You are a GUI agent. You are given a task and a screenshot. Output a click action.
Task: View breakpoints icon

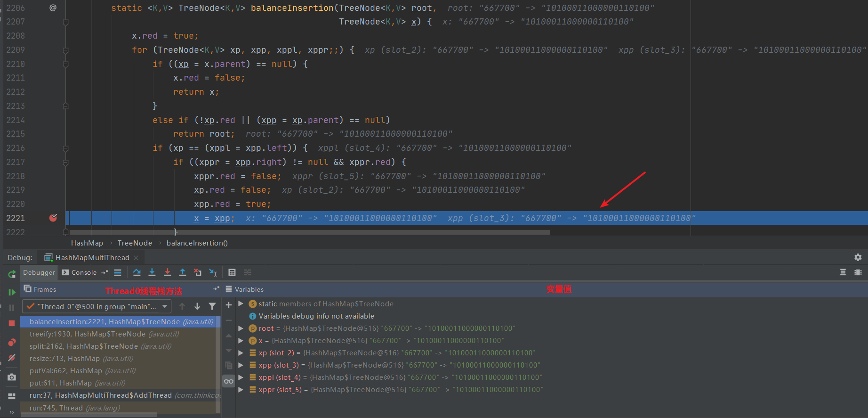12,342
